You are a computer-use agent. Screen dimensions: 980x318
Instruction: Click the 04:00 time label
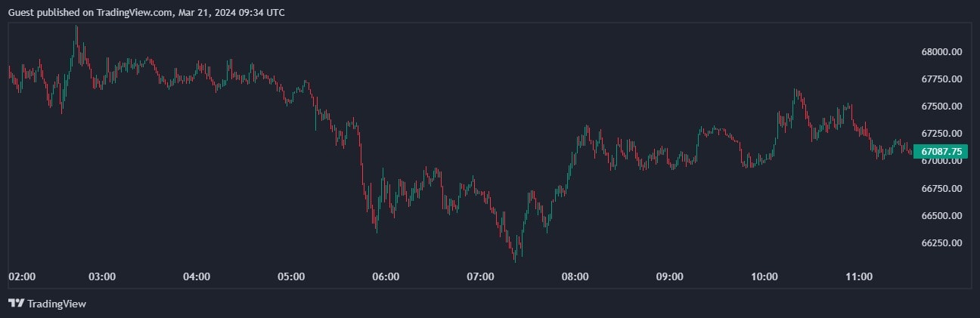197,277
